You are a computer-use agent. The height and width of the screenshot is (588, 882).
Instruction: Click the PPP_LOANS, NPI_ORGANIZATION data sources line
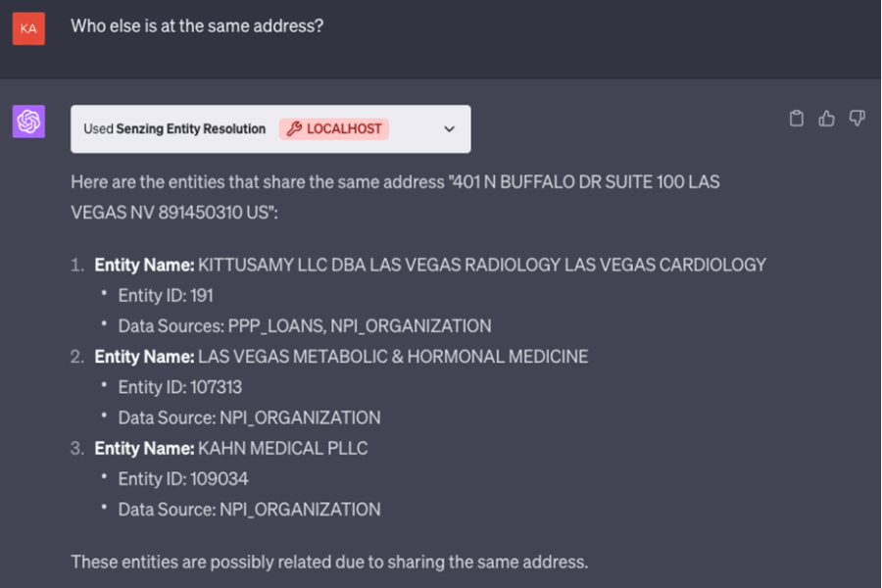(305, 325)
